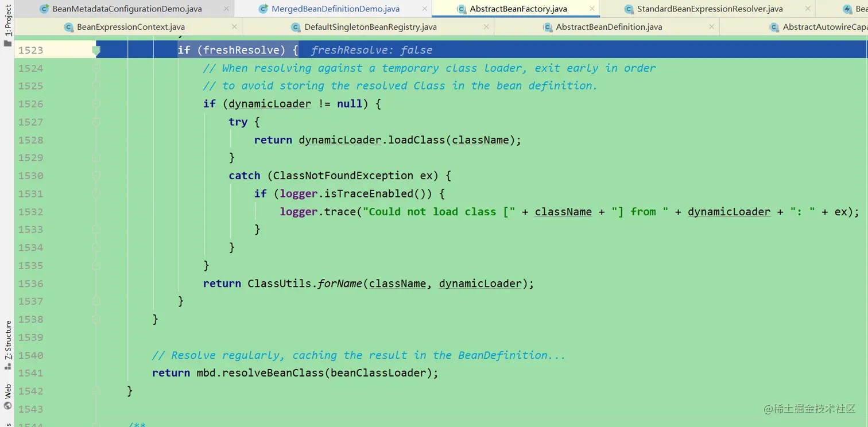Click the class icon of AbstractBeanFactory.java tab
The height and width of the screenshot is (427, 868).
tap(461, 9)
